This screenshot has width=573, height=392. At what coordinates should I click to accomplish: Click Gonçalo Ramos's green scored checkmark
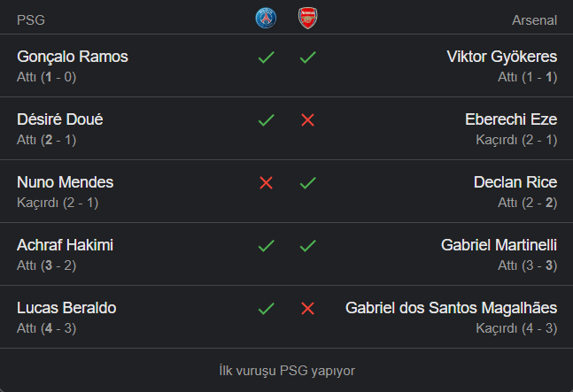click(x=266, y=58)
